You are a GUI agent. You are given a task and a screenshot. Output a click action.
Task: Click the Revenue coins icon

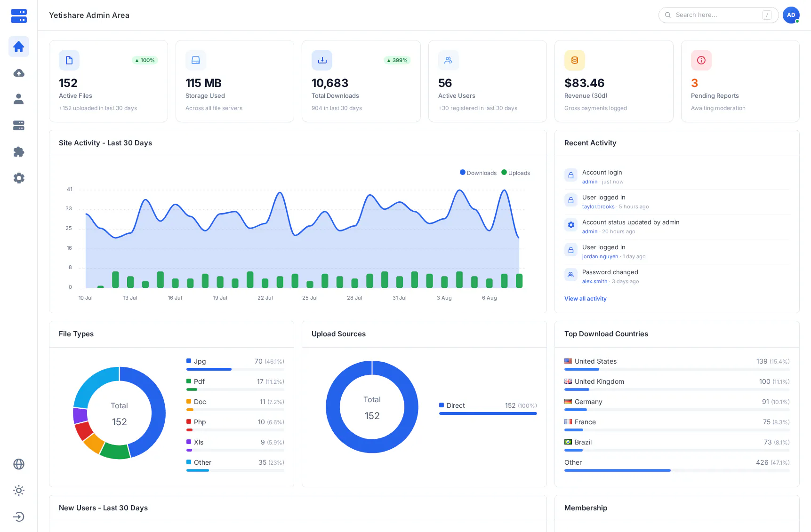click(x=575, y=60)
